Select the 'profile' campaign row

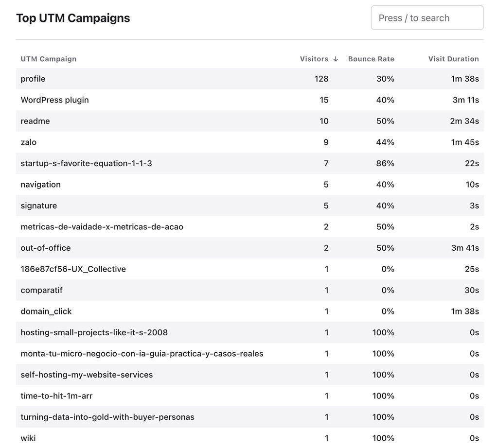click(x=33, y=79)
